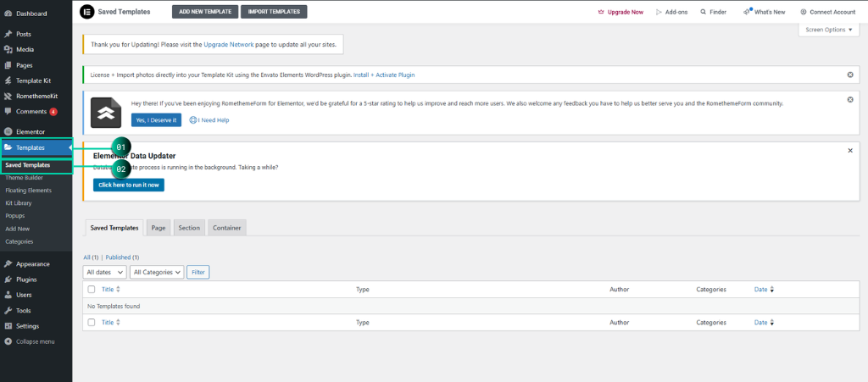Image resolution: width=868 pixels, height=382 pixels.
Task: Click Upgrade Now crown link
Action: [620, 12]
